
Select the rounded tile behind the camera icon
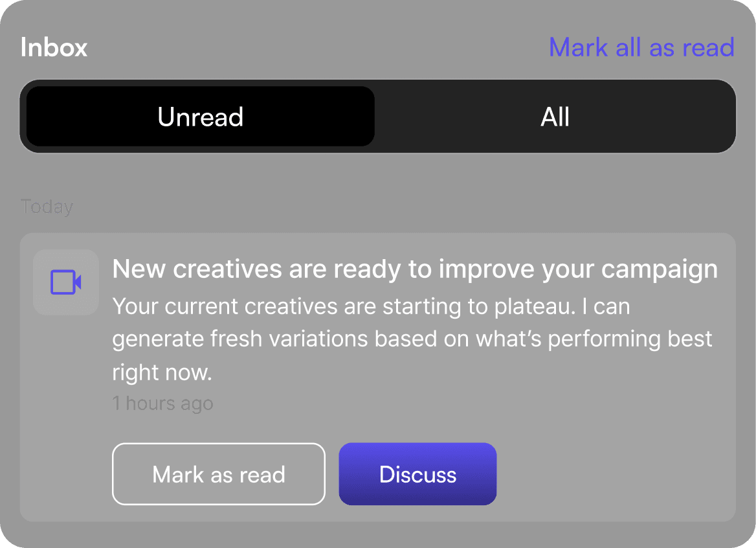66,282
